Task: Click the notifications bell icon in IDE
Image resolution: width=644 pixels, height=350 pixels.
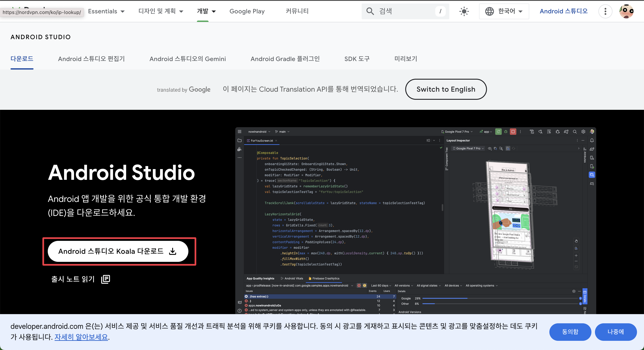Action: coord(592,141)
